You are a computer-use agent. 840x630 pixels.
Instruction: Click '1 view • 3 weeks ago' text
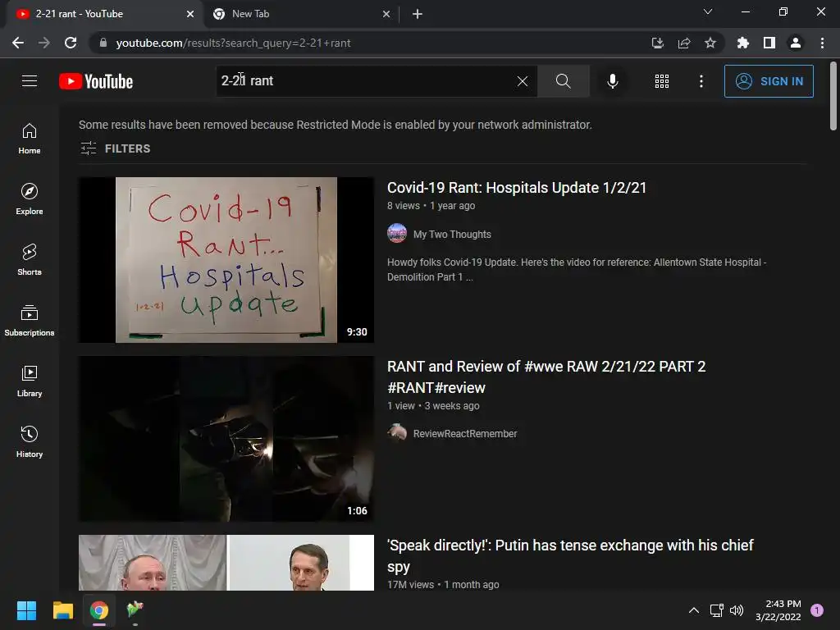pyautogui.click(x=433, y=406)
